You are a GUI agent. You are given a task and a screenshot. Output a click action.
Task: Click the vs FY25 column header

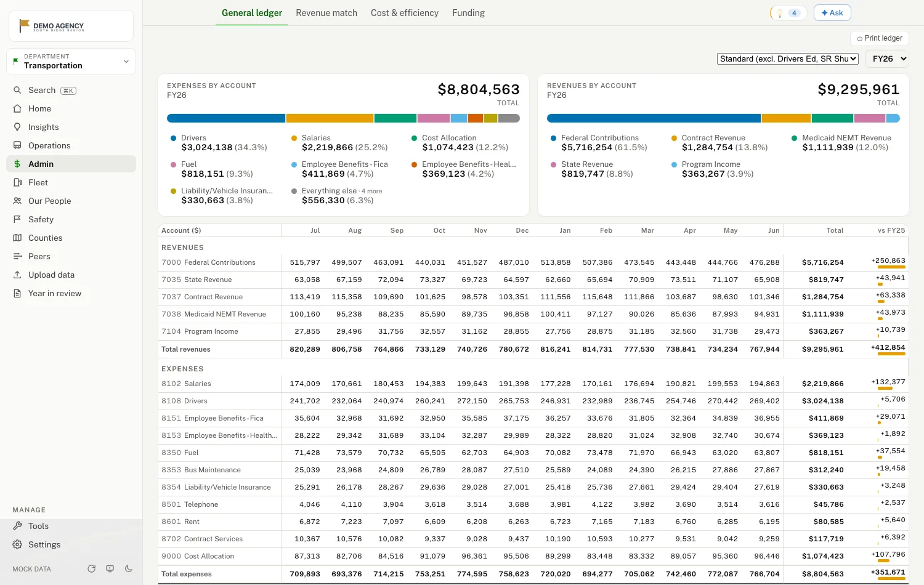(x=891, y=230)
